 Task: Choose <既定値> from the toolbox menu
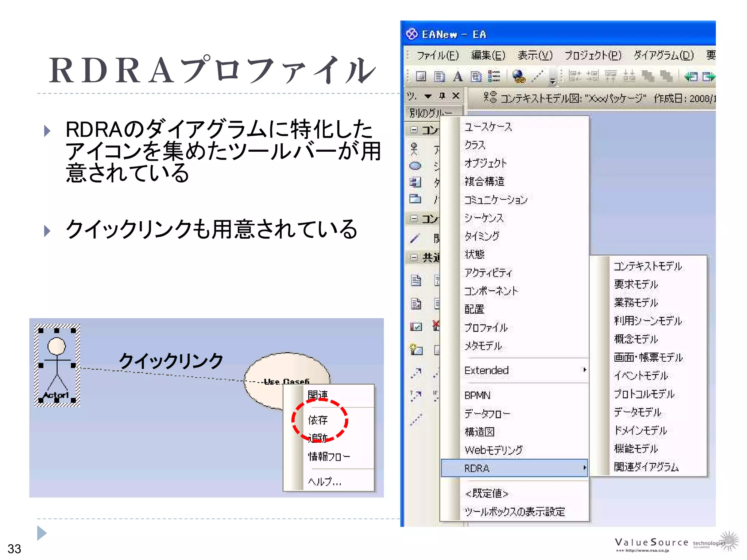(515, 493)
